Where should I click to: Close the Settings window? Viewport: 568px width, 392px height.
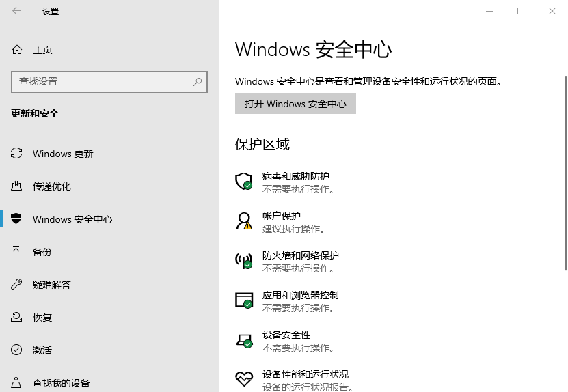pos(552,11)
